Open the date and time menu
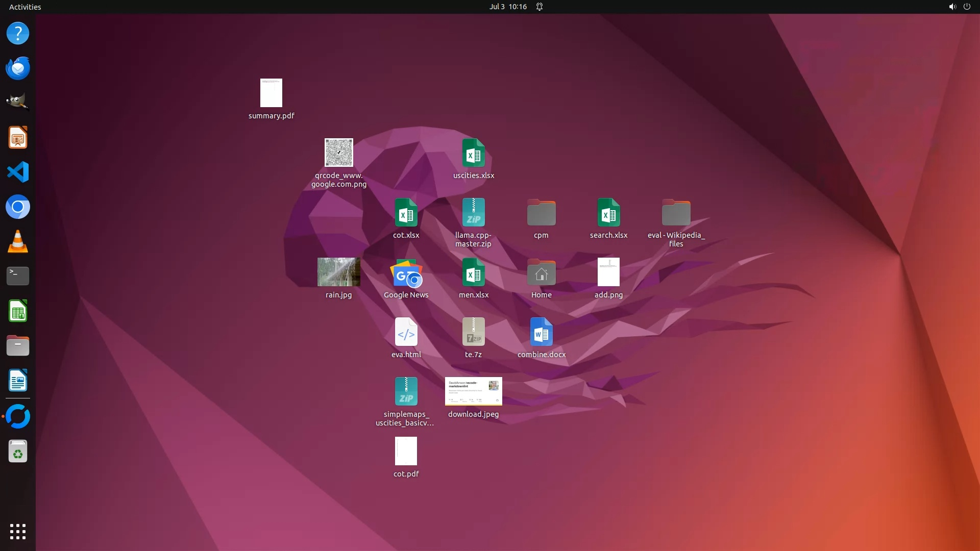This screenshot has width=980, height=551. [507, 7]
